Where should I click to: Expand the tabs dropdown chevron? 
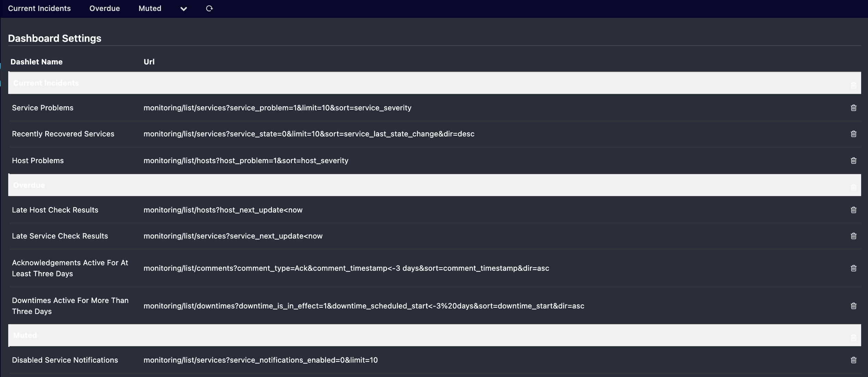click(x=184, y=9)
